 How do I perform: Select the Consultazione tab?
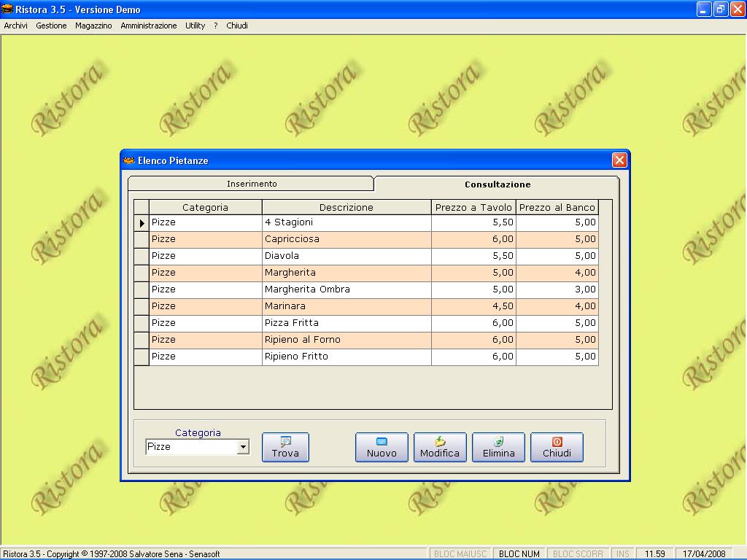[x=497, y=184]
